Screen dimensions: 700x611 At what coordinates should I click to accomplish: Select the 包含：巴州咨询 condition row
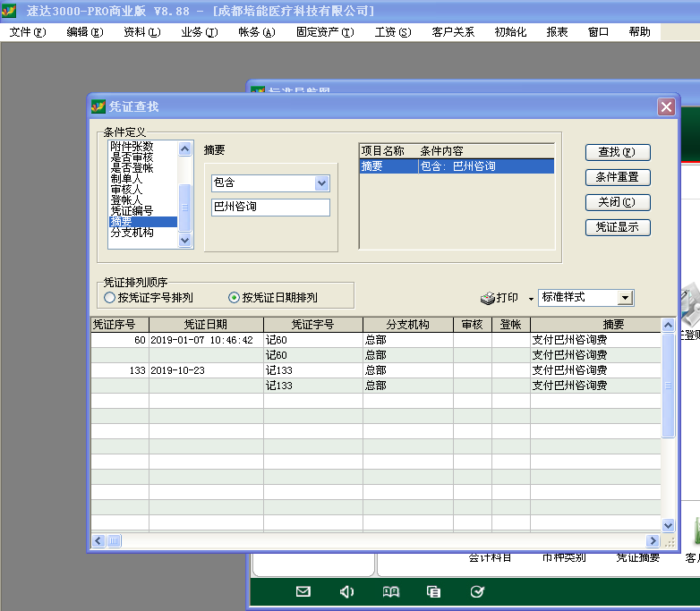(457, 166)
